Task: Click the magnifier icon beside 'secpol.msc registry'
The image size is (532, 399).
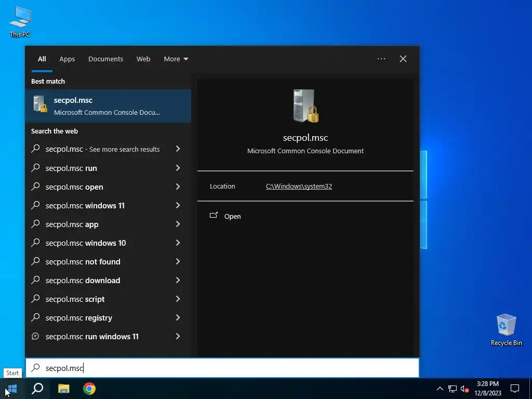Action: (x=35, y=317)
